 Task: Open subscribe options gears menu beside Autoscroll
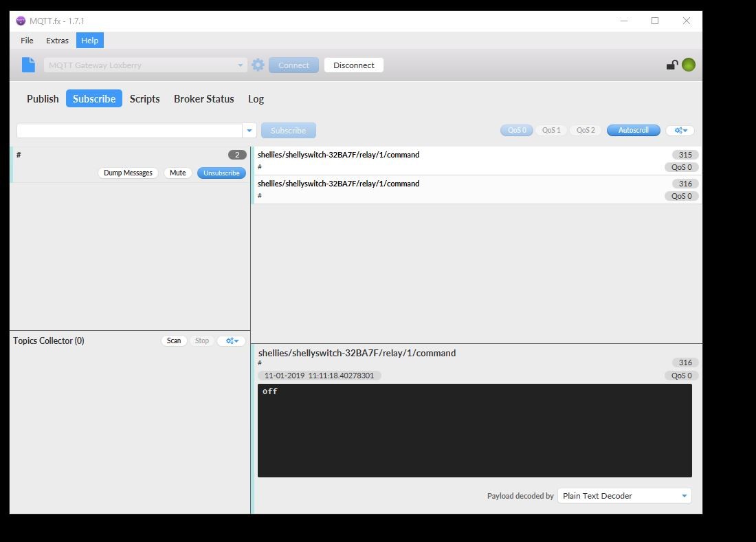[680, 130]
